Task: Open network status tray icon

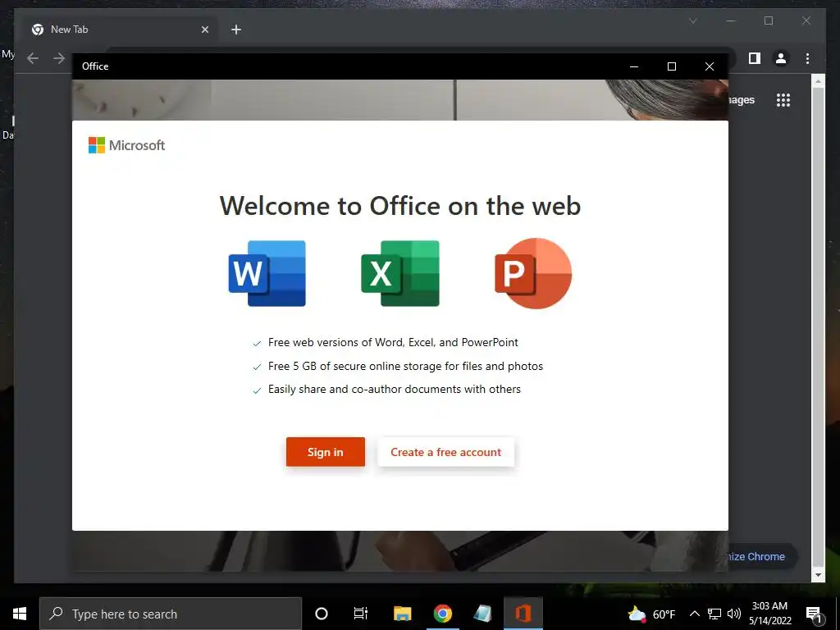Action: pos(714,614)
